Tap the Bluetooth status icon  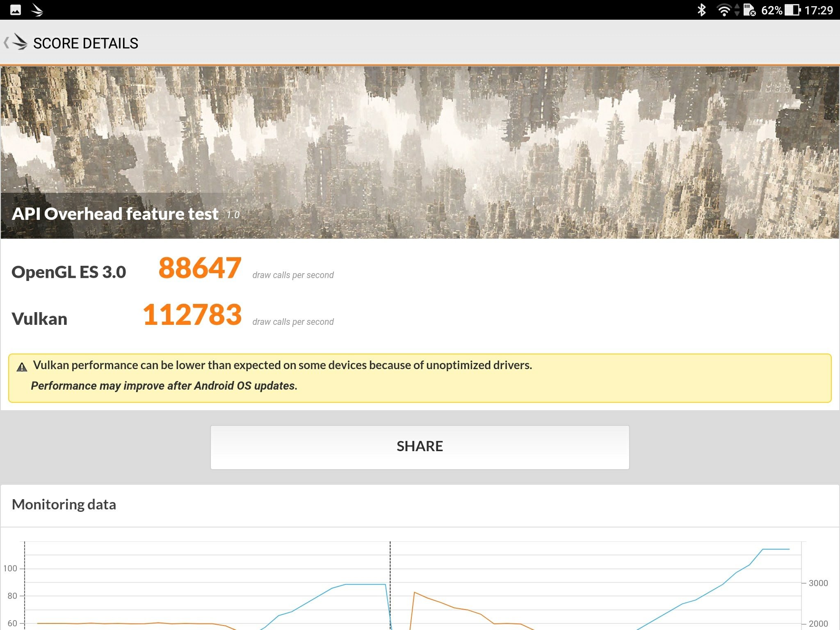click(x=702, y=10)
